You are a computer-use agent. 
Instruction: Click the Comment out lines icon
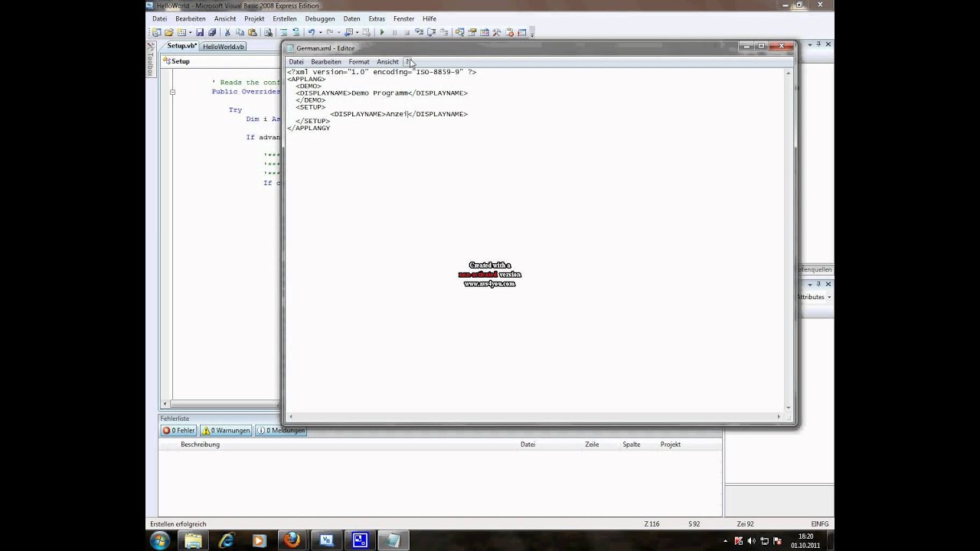(283, 32)
